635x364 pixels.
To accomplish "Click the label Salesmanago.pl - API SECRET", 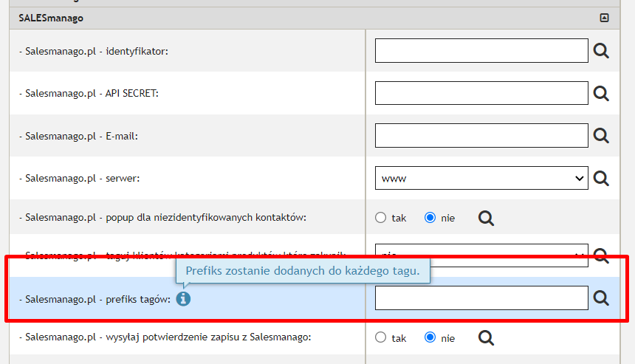I will (89, 94).
